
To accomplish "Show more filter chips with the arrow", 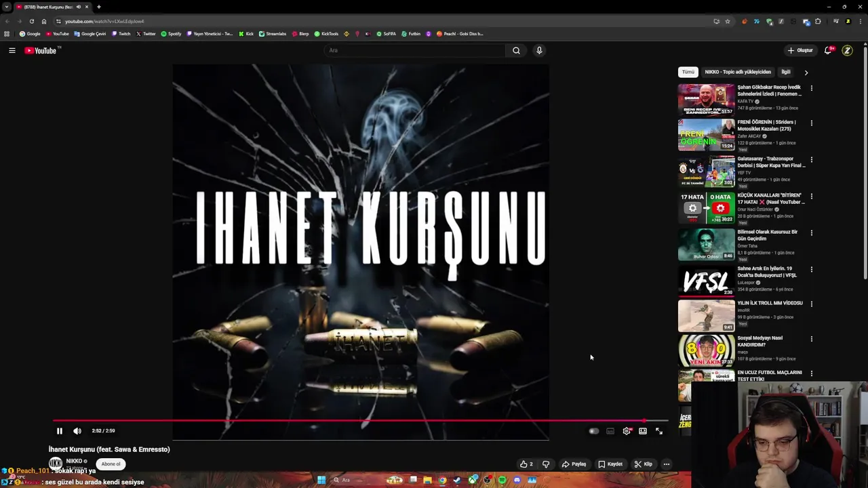I will [x=806, y=72].
